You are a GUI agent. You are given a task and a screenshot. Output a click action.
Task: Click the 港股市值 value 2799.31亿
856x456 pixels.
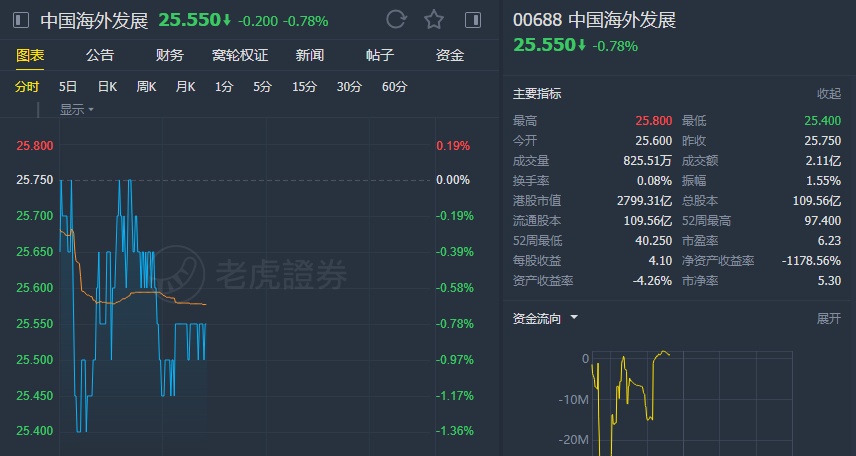(645, 201)
